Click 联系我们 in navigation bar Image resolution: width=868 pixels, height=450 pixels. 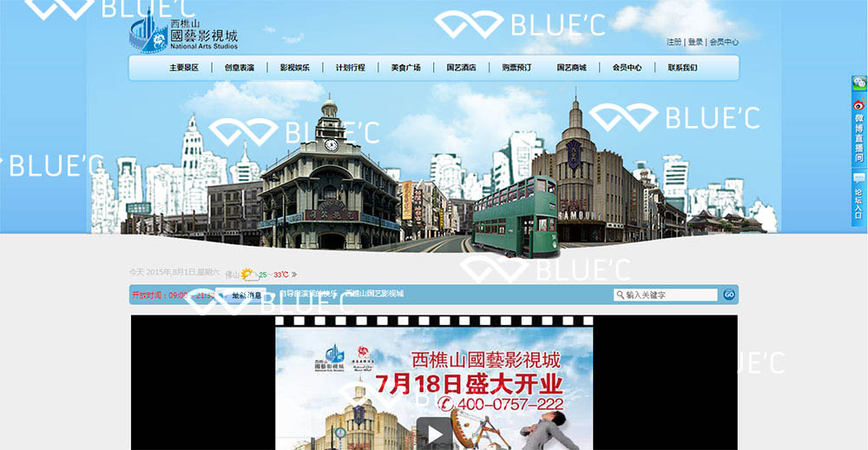click(x=682, y=68)
